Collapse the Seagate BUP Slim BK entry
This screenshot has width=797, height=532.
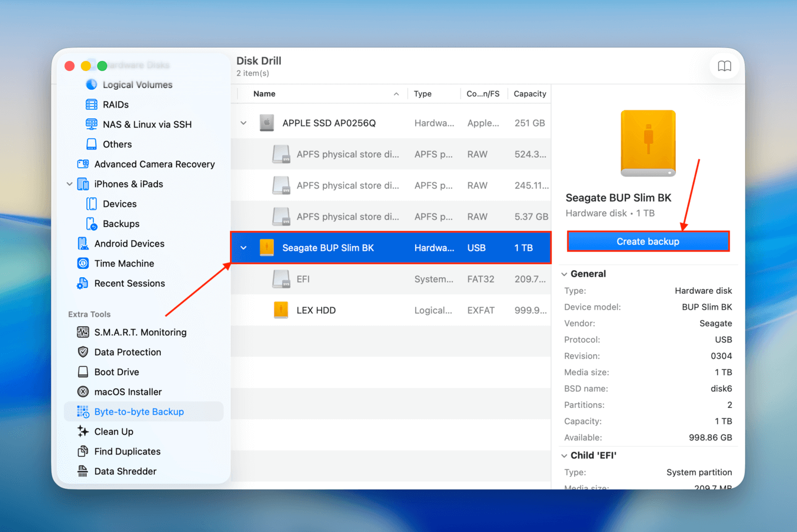coord(244,248)
